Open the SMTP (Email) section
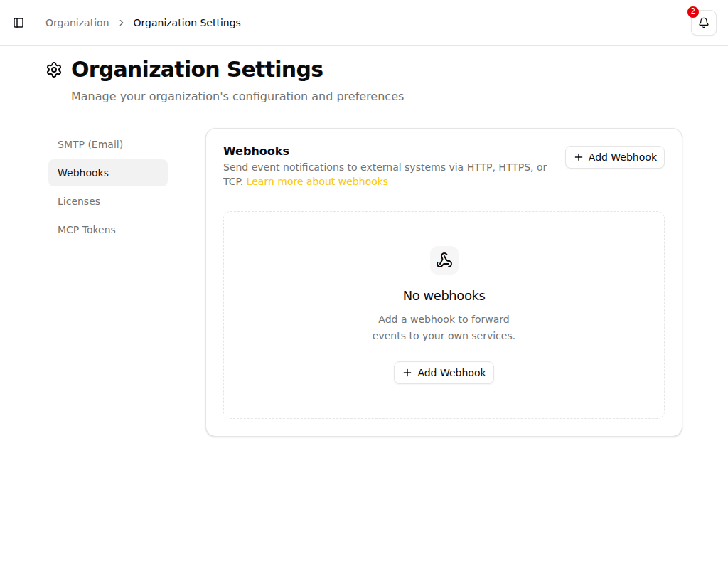Screen dimensions: 728x569 (108, 144)
